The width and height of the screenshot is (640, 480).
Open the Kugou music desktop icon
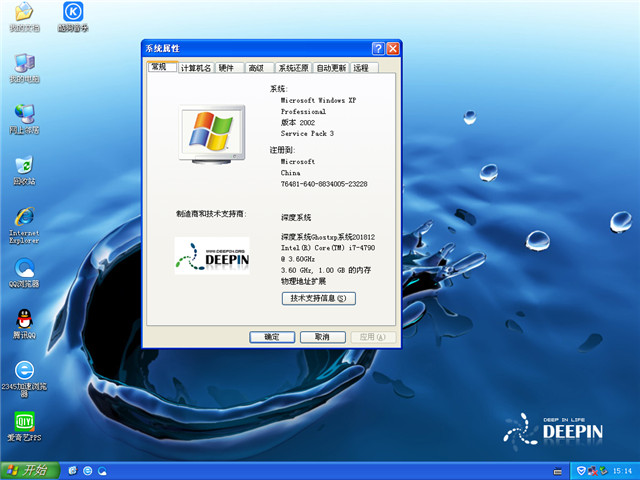click(x=73, y=16)
